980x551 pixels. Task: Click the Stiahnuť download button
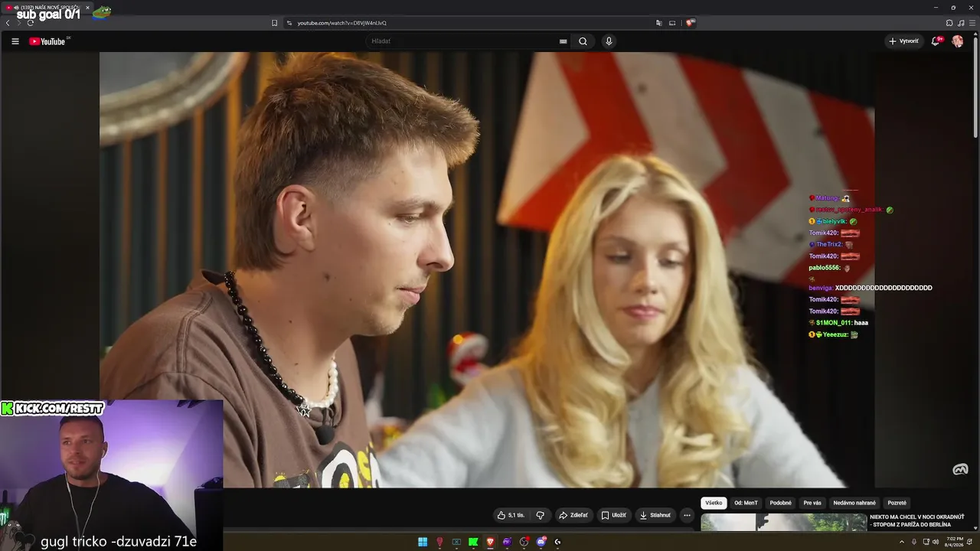(x=655, y=515)
